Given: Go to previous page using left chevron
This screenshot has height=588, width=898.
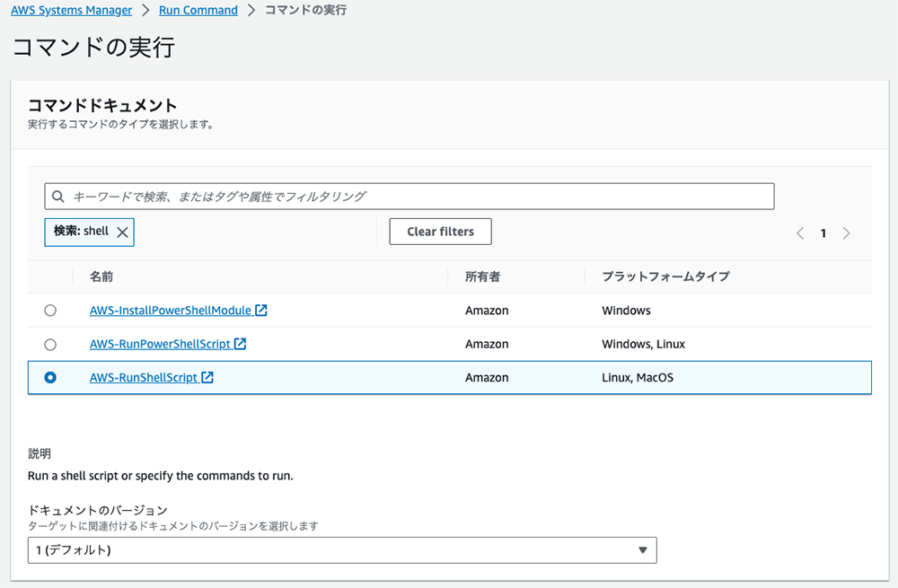Looking at the screenshot, I should pos(799,233).
